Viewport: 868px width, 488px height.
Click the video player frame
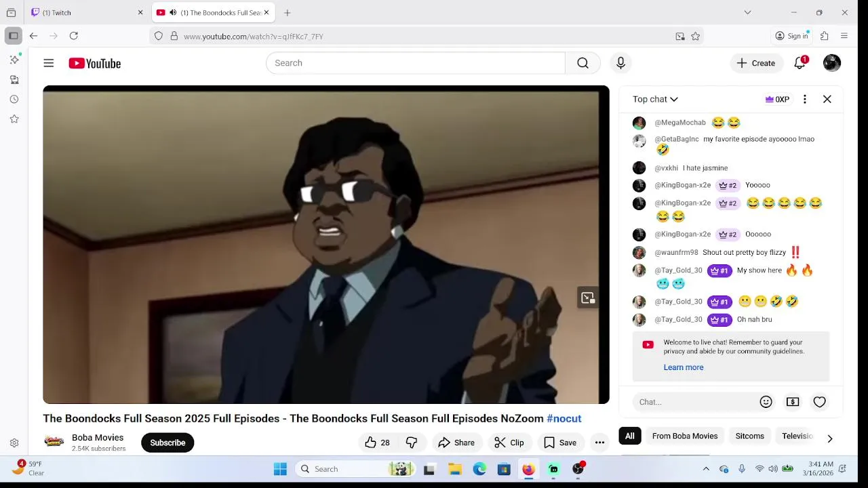point(326,245)
